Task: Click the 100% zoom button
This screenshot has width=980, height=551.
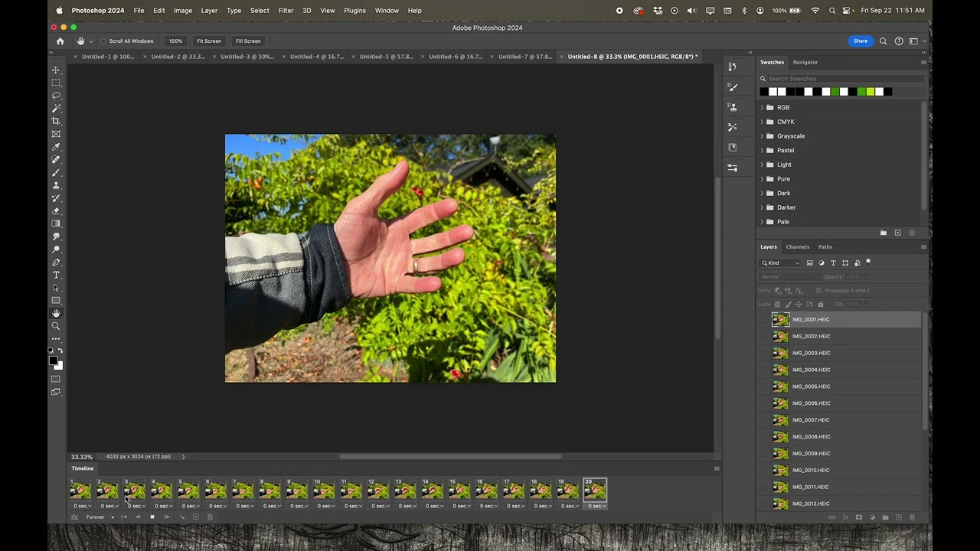Action: point(175,41)
